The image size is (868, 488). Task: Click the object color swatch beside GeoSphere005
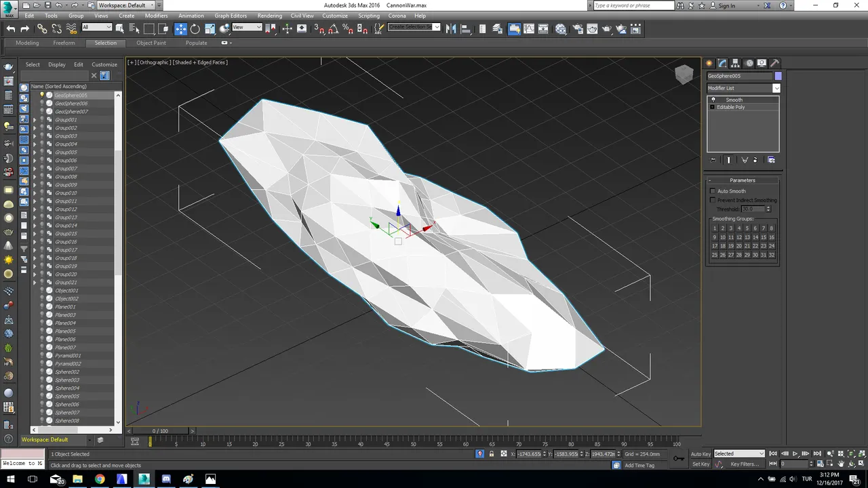[x=778, y=76]
